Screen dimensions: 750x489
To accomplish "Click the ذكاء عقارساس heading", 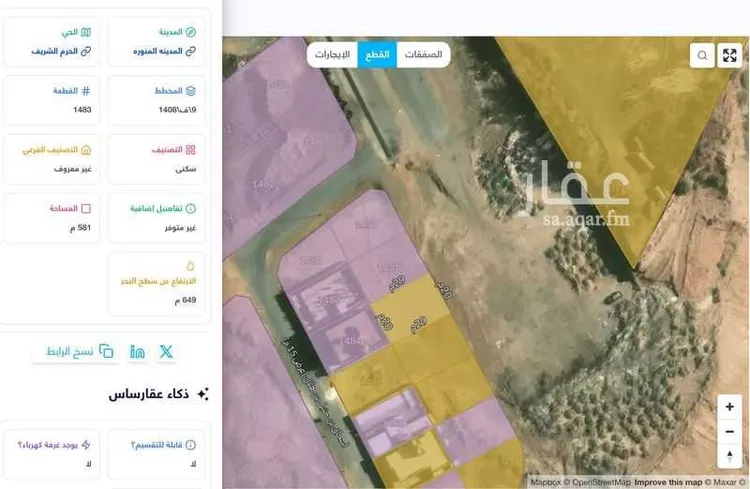I will 149,394.
